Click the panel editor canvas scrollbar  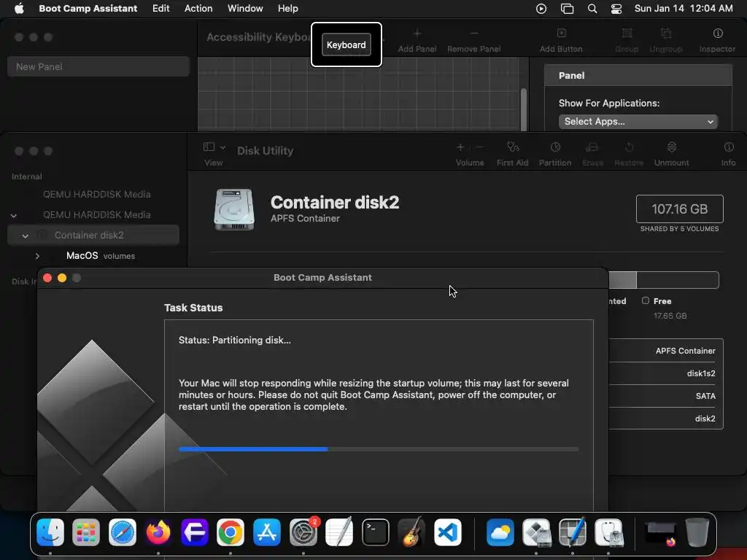[x=524, y=109]
